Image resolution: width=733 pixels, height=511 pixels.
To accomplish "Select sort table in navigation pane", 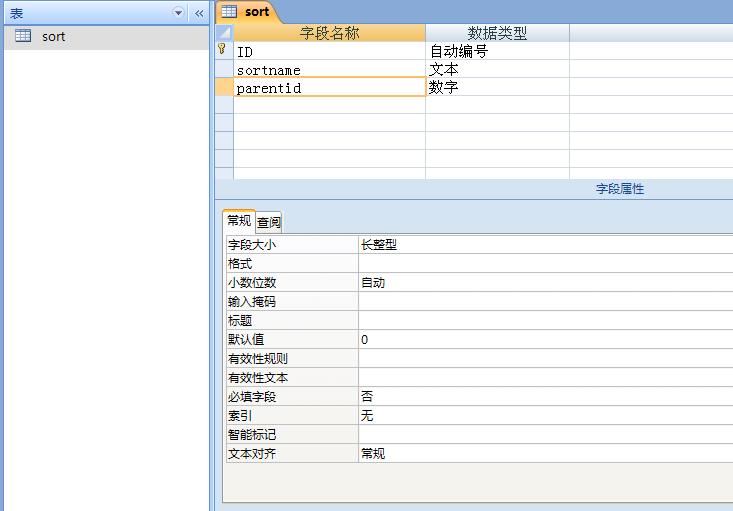I will tap(106, 37).
